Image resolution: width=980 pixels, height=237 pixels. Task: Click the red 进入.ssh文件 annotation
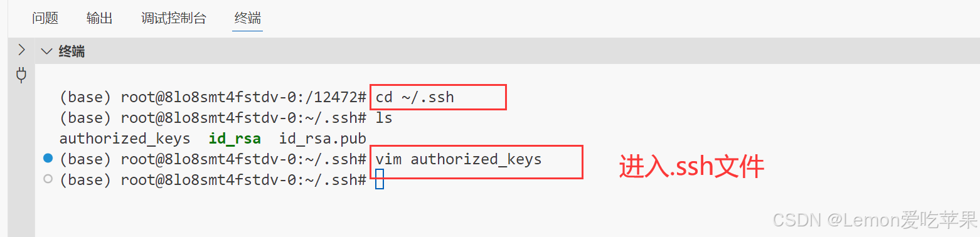click(x=691, y=167)
